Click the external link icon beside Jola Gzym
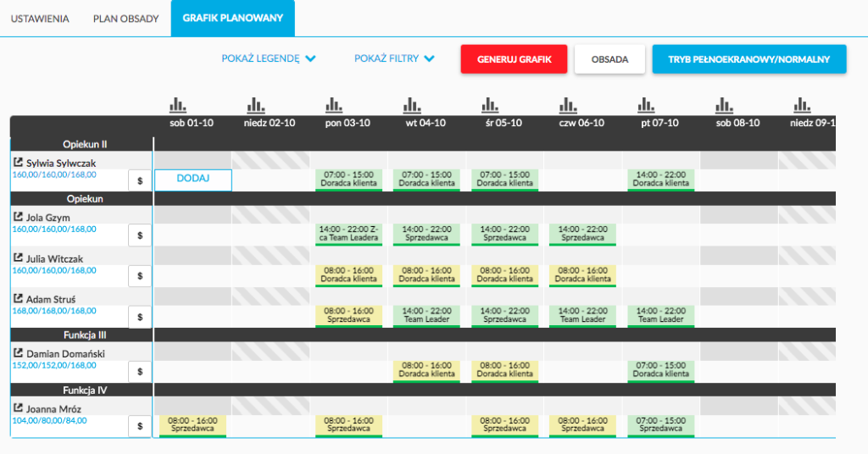Image resolution: width=868 pixels, height=454 pixels. (19, 217)
